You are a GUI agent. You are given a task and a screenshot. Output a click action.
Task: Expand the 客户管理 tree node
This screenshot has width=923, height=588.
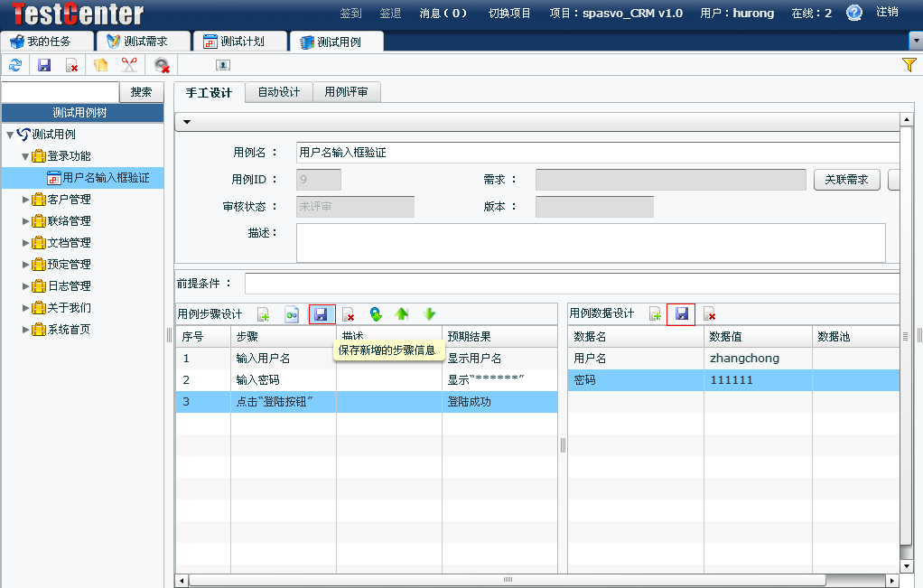(x=26, y=200)
